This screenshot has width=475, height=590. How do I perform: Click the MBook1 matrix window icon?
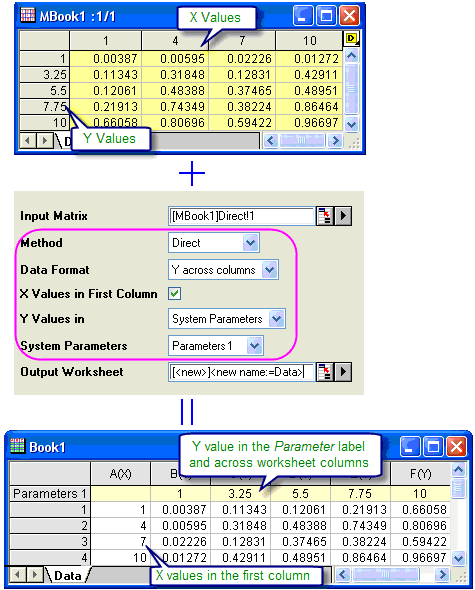coord(27,15)
